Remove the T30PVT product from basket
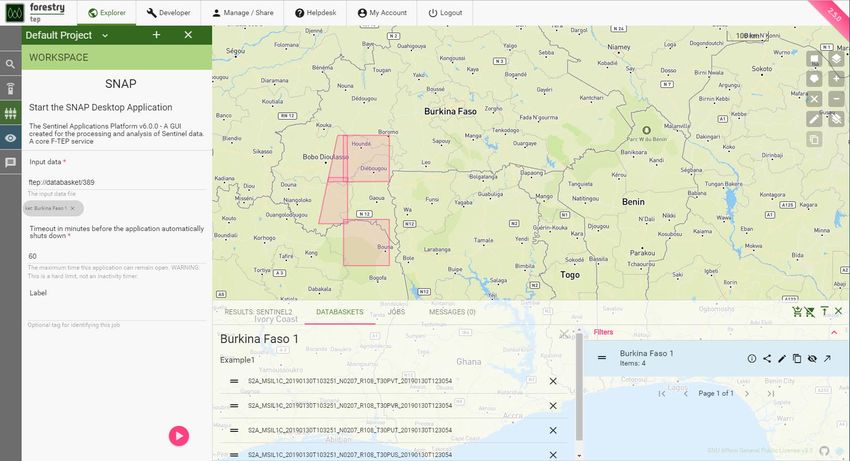This screenshot has width=850, height=461. tap(553, 381)
